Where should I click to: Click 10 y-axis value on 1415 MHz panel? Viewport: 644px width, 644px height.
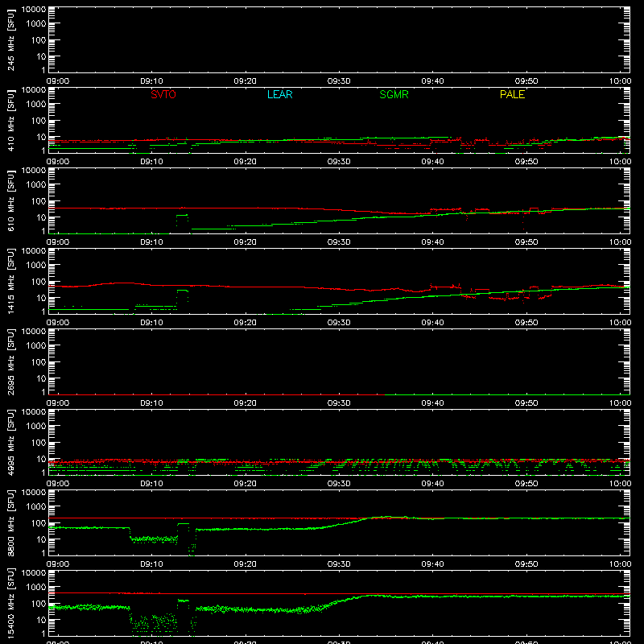coord(41,298)
